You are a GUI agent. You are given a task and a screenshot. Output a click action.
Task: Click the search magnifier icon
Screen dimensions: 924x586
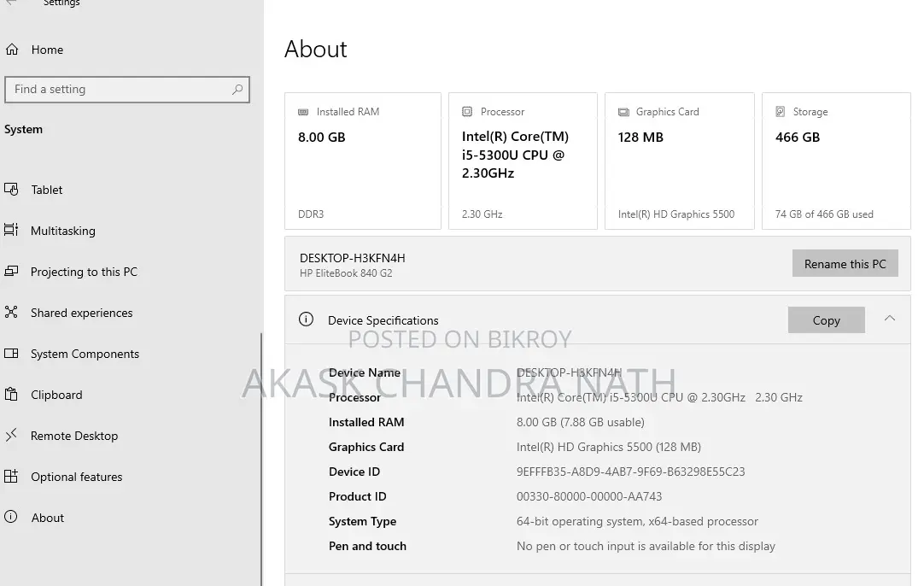237,90
